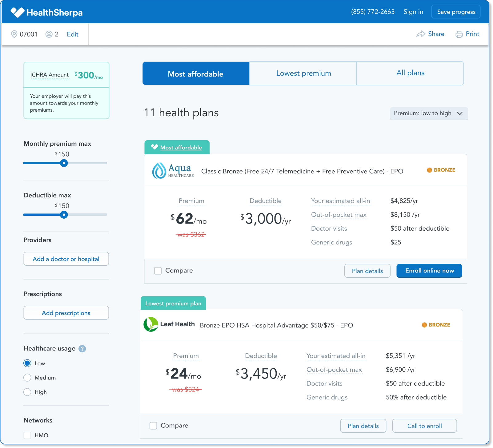Click the was $362 strikethrough price

point(191,235)
